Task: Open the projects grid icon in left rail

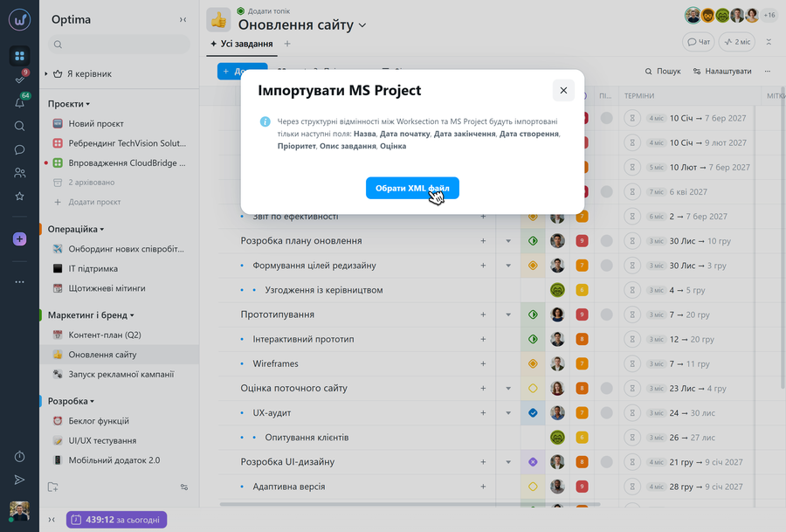Action: [x=19, y=56]
